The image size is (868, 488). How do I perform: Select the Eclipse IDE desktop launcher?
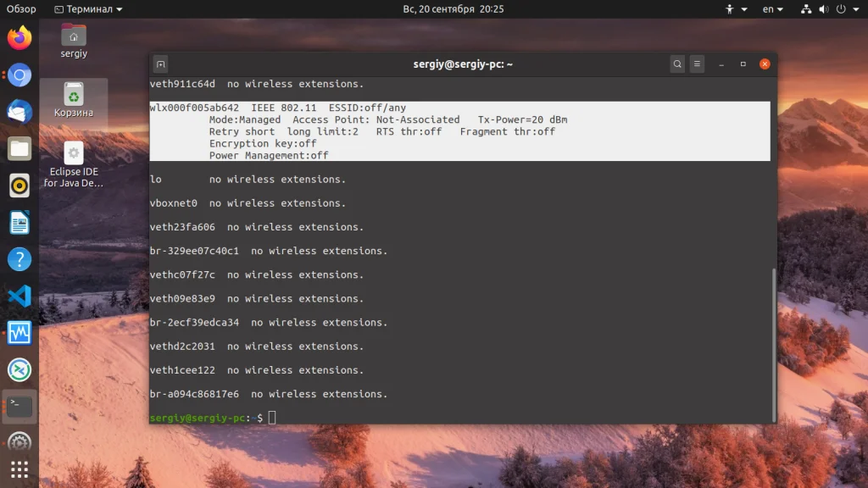tap(74, 164)
